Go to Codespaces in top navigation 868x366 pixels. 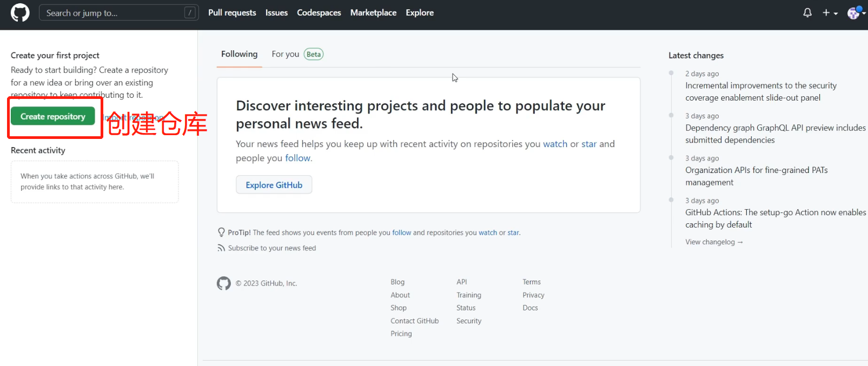pyautogui.click(x=319, y=12)
